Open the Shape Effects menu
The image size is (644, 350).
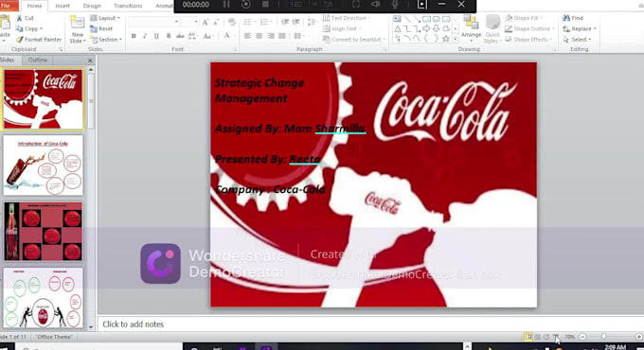pos(529,40)
